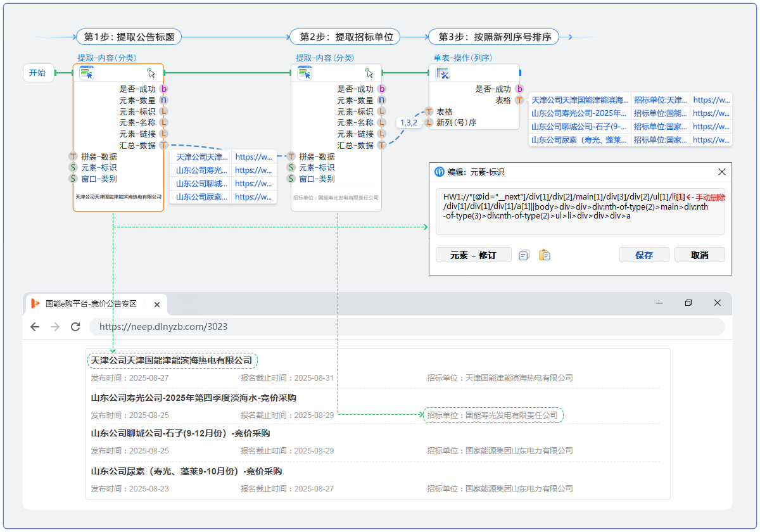Click the table-operation icon on the step 3 node
Image resolution: width=760 pixels, height=532 pixels.
pos(443,73)
